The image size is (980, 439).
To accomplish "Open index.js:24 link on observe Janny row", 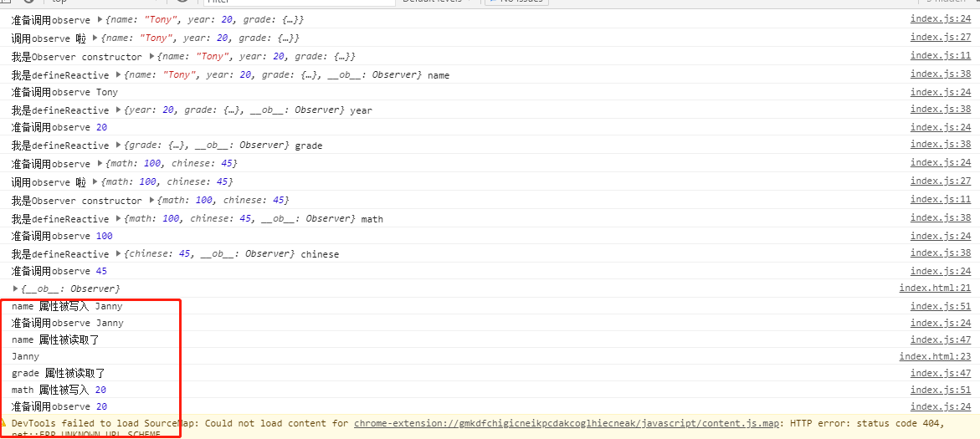I will click(x=941, y=322).
